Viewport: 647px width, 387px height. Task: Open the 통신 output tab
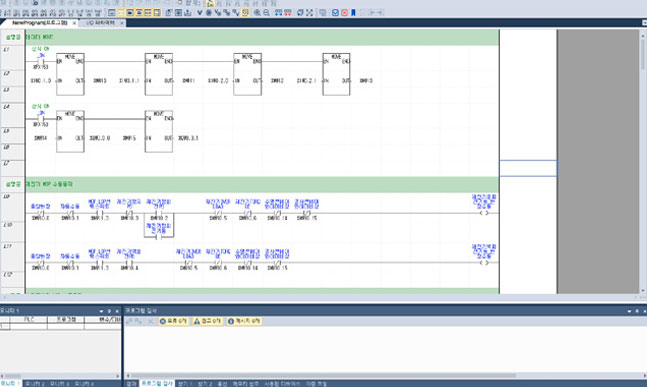point(222,384)
